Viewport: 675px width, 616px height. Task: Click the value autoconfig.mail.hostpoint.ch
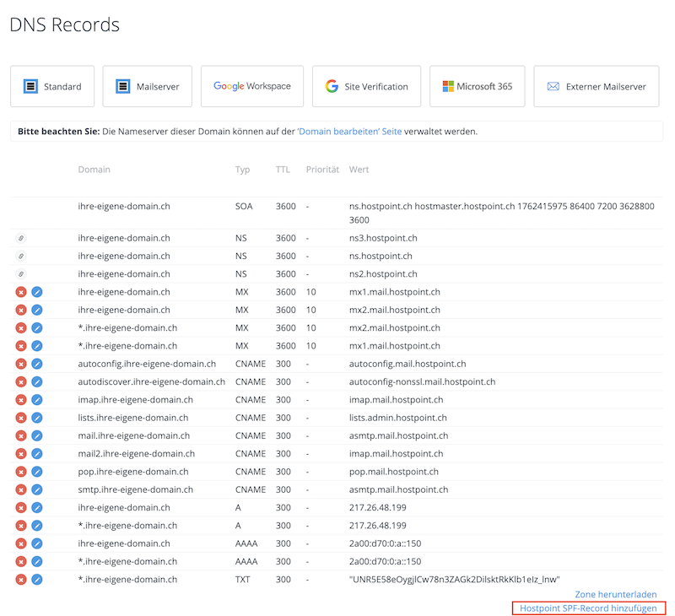(x=408, y=364)
